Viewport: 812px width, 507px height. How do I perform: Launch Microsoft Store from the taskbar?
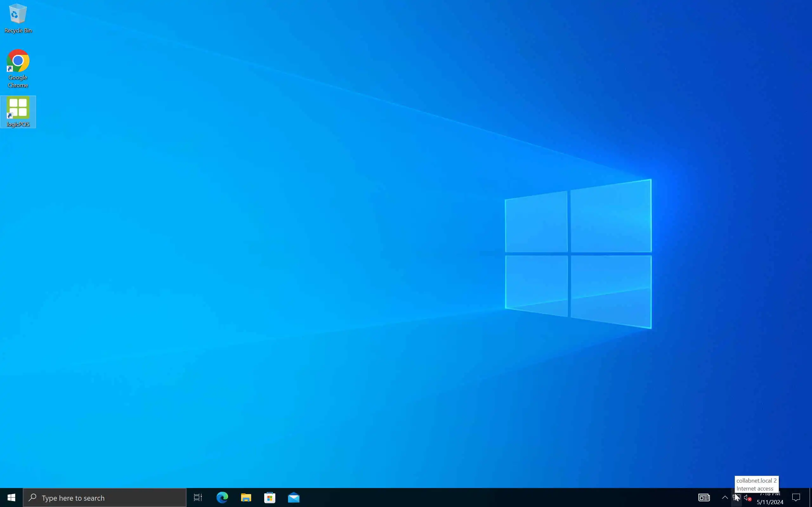tap(270, 497)
